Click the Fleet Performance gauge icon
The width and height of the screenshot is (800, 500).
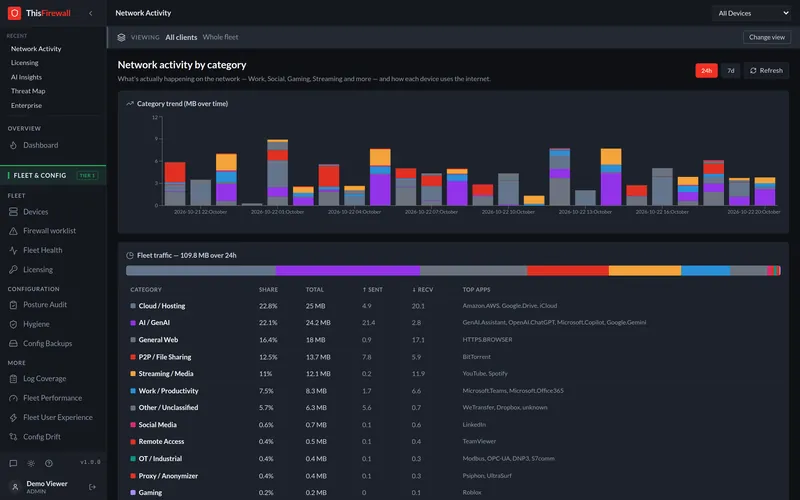13,398
